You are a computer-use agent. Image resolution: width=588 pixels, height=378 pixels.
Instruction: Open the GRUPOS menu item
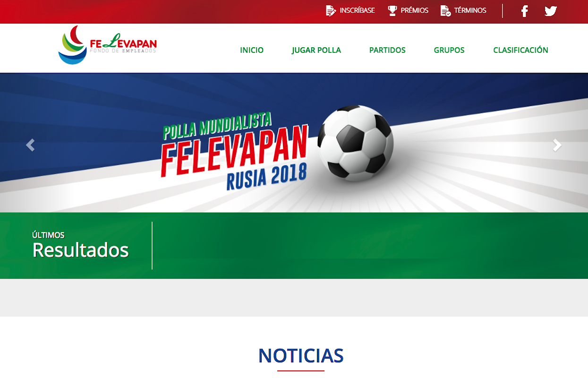point(449,50)
